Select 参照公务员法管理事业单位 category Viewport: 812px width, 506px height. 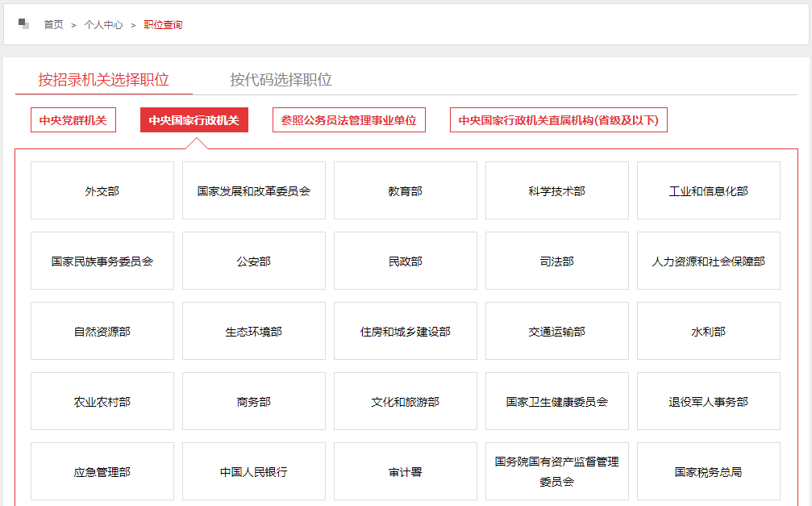pos(350,119)
